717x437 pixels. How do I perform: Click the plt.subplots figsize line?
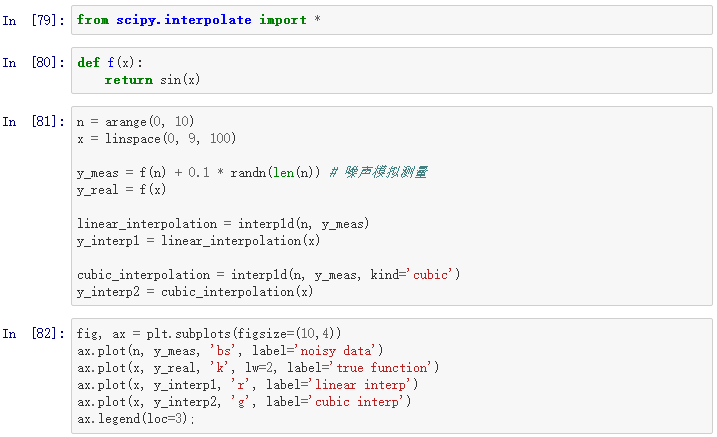209,334
